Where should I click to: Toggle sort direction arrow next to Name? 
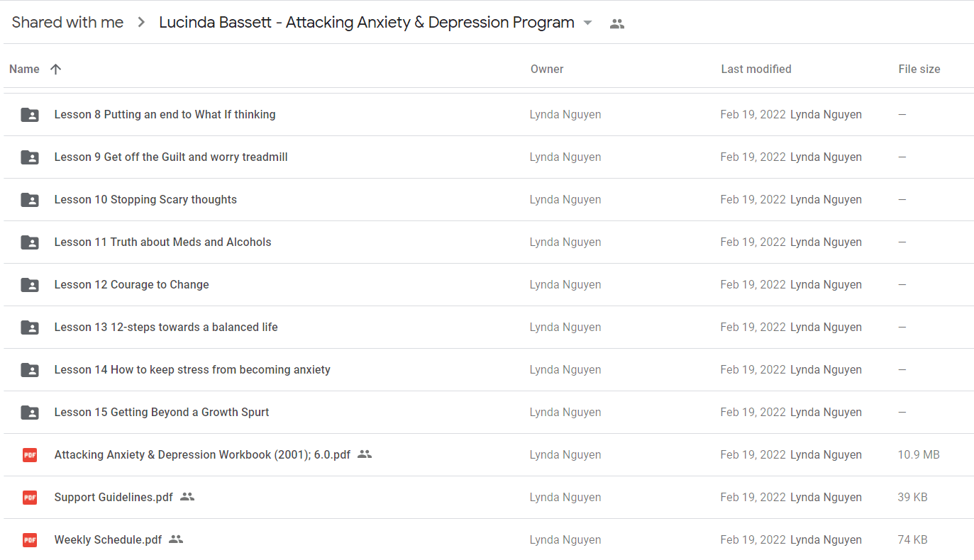click(56, 69)
